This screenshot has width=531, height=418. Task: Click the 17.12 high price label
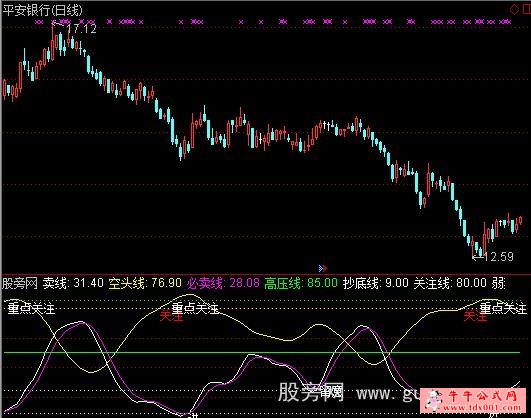pyautogui.click(x=82, y=28)
